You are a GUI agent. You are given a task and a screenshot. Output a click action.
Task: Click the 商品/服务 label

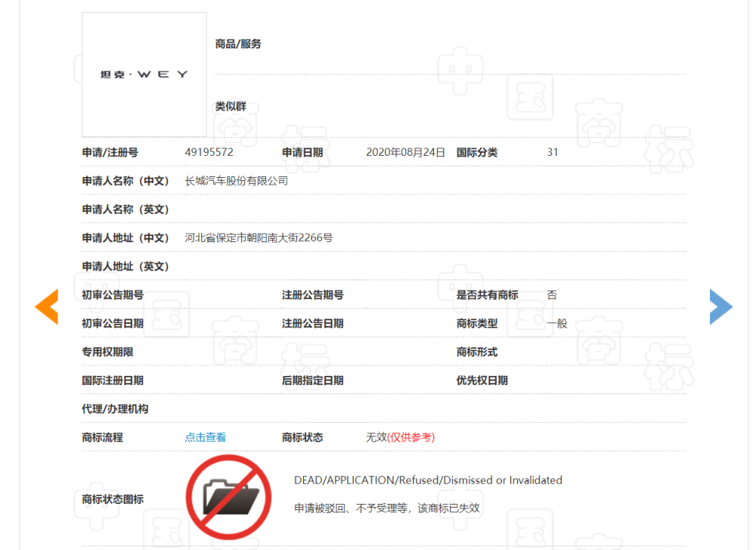click(238, 44)
